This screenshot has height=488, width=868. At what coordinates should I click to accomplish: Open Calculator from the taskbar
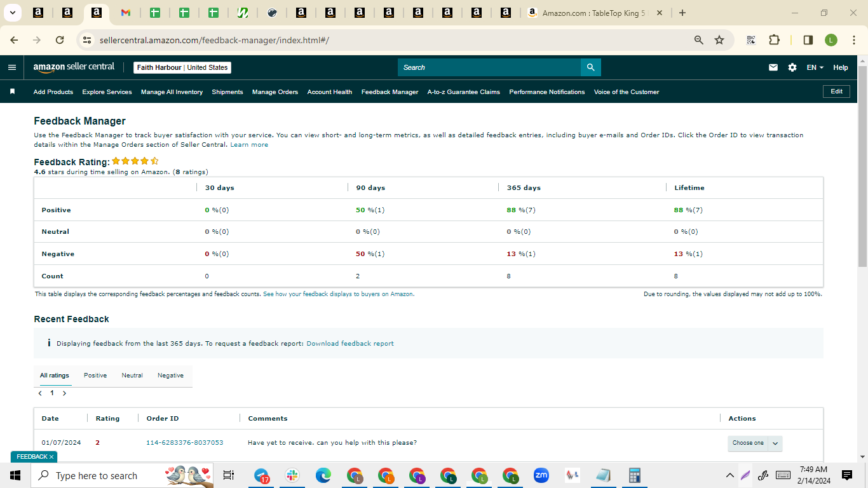point(634,475)
